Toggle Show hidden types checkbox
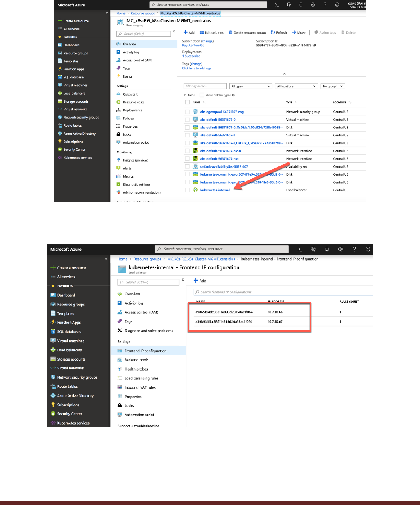Image resolution: width=420 pixels, height=505 pixels. [202, 95]
